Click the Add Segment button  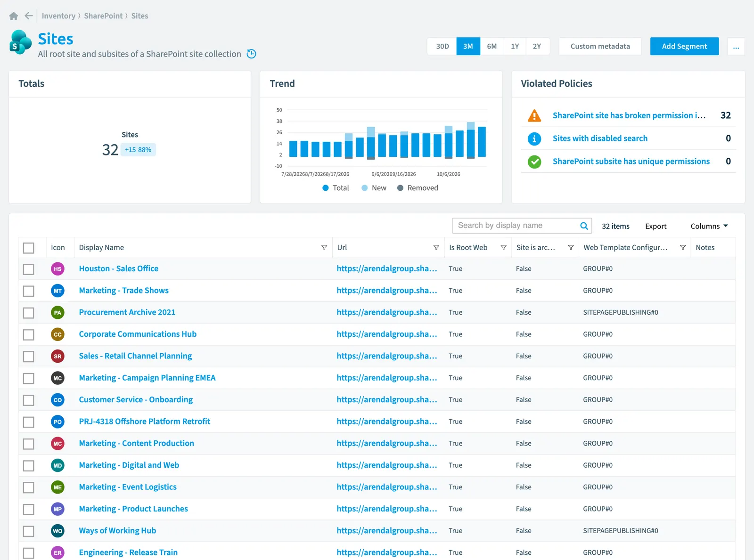point(684,46)
